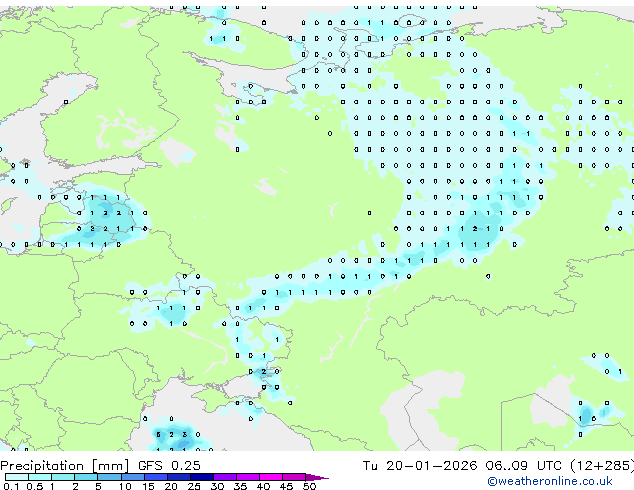Viewport: 634px width, 490px height.
Task: Click the '(12+285)' forecast run text
Action: point(602,466)
